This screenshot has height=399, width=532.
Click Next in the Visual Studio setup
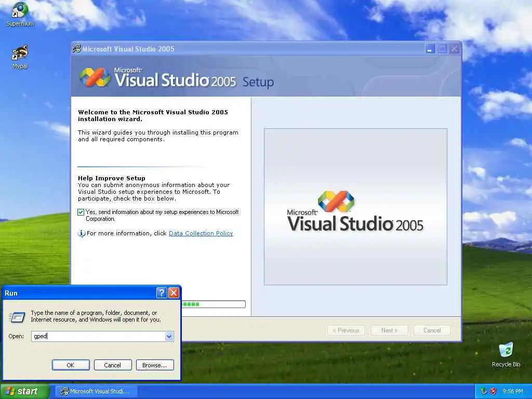[x=389, y=330]
